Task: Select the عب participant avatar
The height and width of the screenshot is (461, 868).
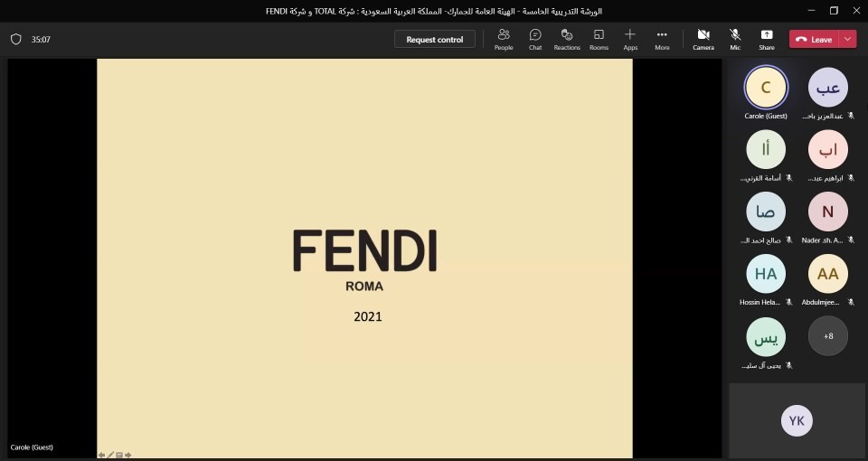Action: [x=827, y=87]
